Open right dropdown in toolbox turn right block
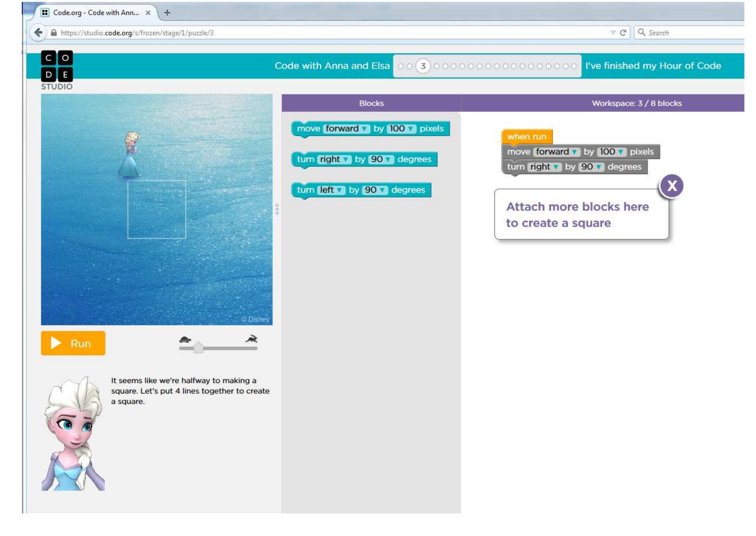The height and width of the screenshot is (536, 756). (334, 159)
